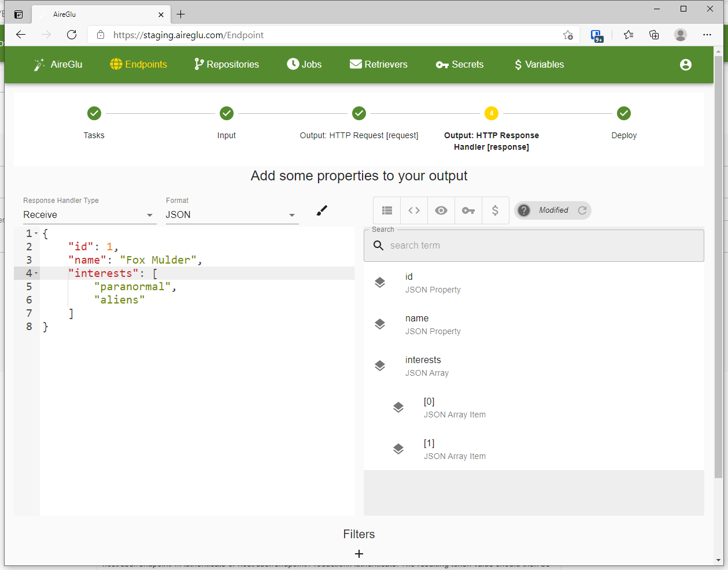Click layers icon beside interests
The height and width of the screenshot is (570, 728).
tap(380, 366)
